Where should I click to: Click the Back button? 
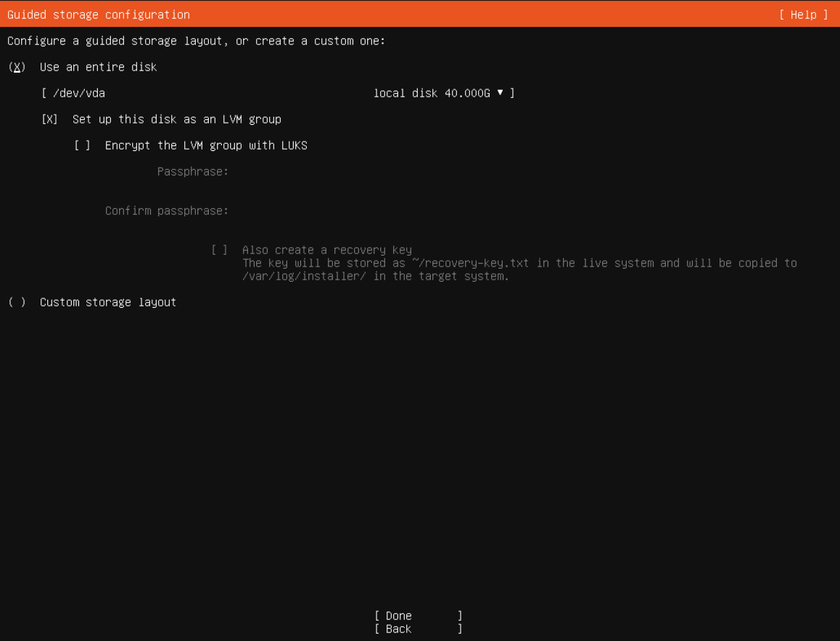419,629
